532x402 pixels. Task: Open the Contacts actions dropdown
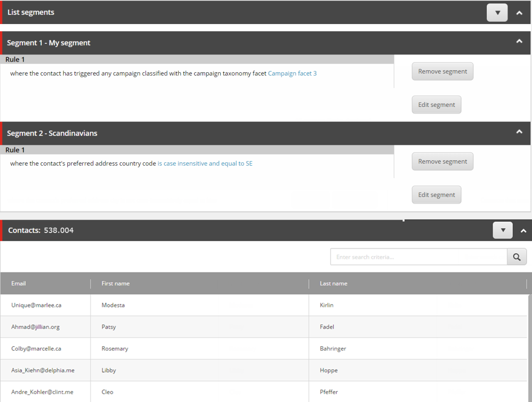pos(503,230)
